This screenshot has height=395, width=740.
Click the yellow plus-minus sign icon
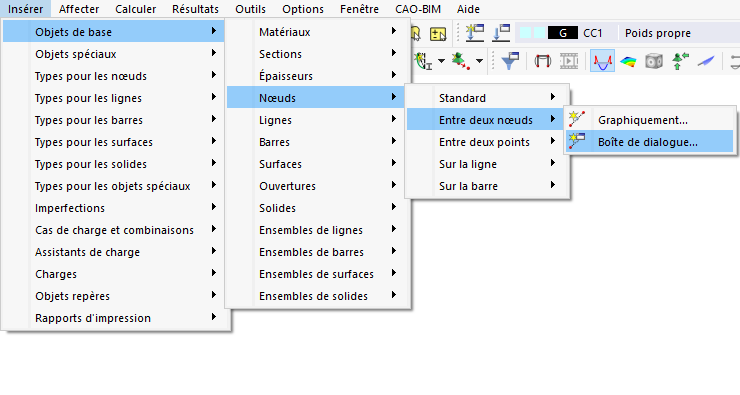pos(438,34)
